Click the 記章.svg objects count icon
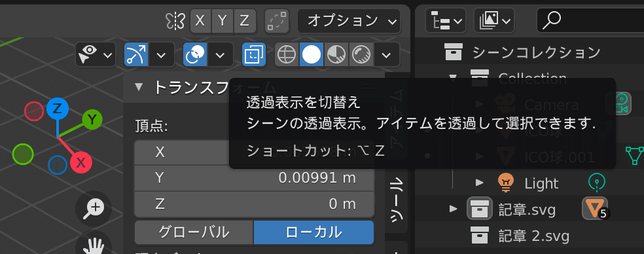 [x=595, y=208]
